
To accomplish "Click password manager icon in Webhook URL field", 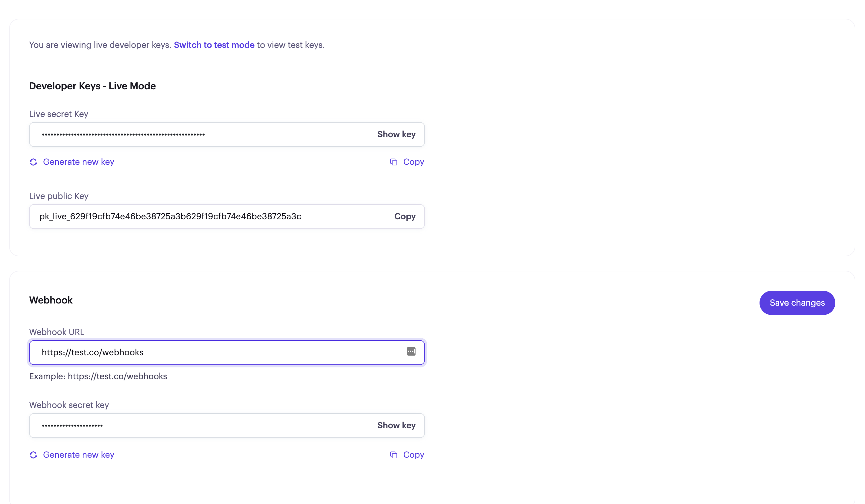I will (x=411, y=351).
